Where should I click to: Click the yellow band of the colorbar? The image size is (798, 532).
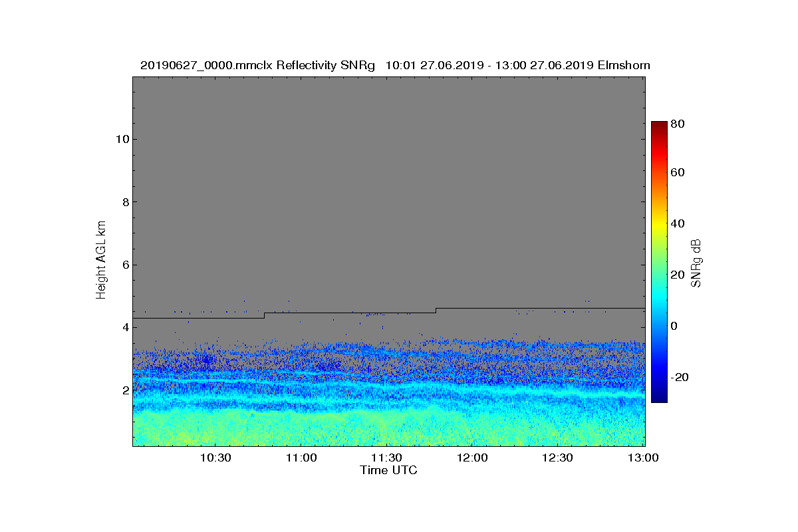pyautogui.click(x=659, y=226)
